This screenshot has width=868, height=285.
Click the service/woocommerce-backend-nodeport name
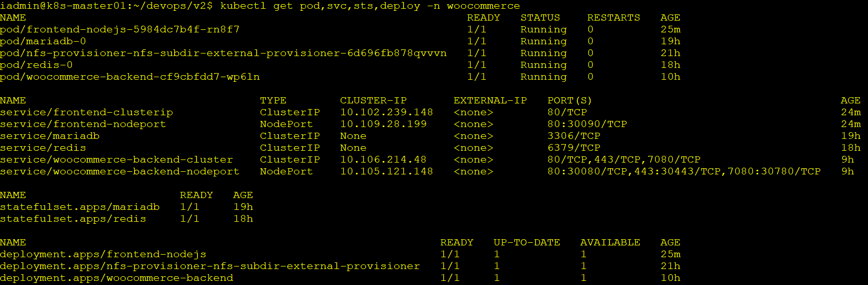click(x=120, y=172)
